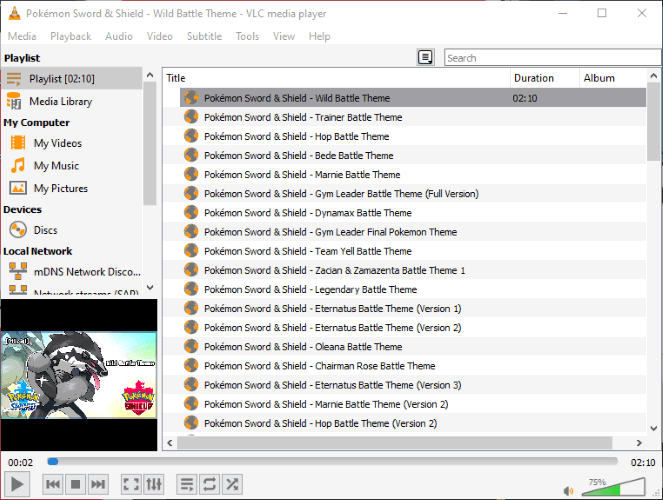663x500 pixels.
Task: Sort playlist by Album column
Action: pos(613,78)
